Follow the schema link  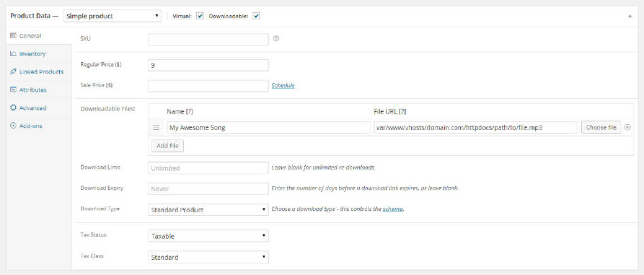(392, 209)
